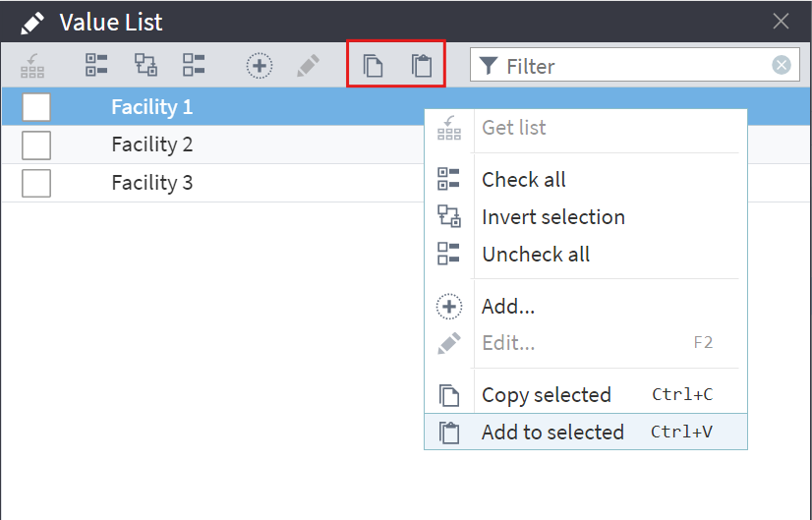Tick the Facility 3 checkbox
This screenshot has height=520, width=812.
(36, 183)
